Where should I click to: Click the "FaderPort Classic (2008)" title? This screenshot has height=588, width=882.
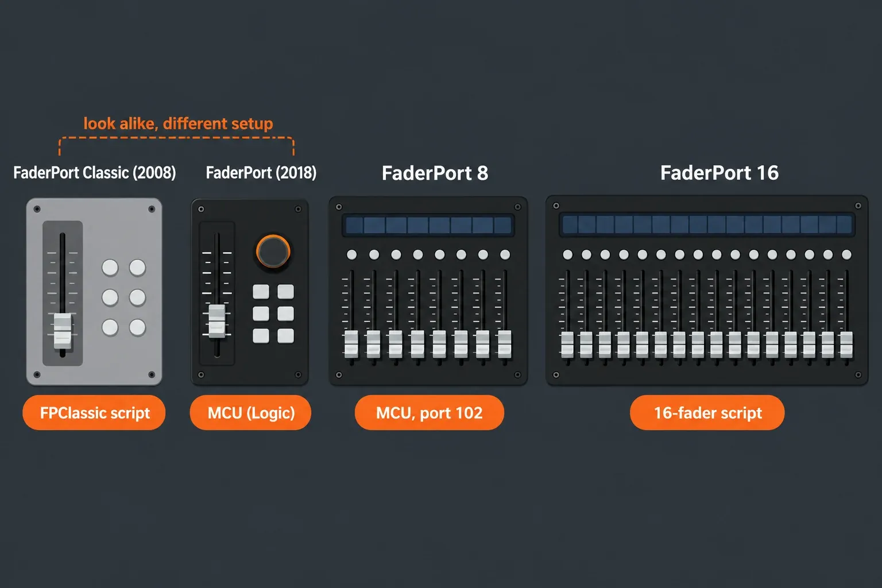coord(95,173)
